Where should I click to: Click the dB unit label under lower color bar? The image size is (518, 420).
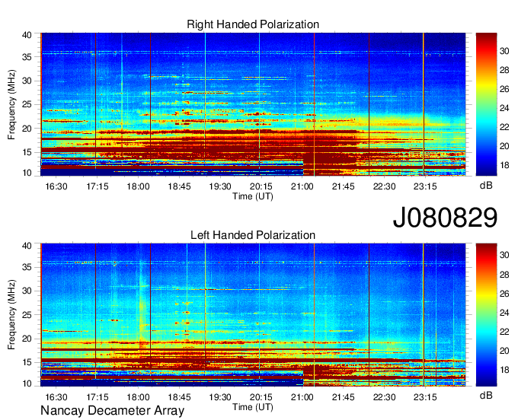tap(486, 396)
